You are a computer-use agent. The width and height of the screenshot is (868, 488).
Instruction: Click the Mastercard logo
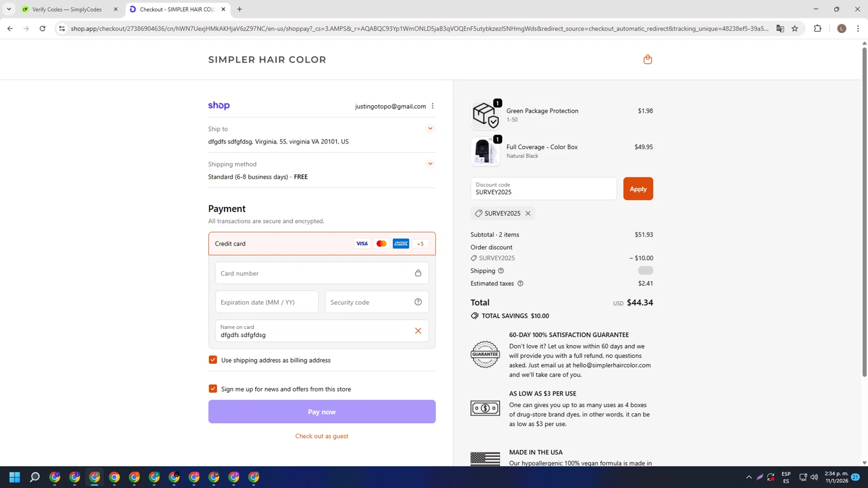point(381,243)
